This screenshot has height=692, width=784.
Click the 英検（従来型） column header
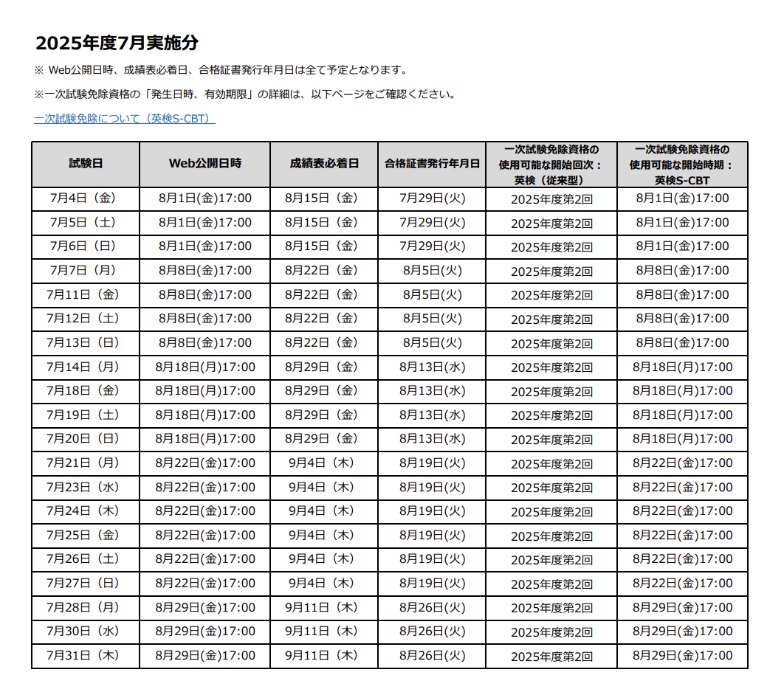tap(551, 164)
